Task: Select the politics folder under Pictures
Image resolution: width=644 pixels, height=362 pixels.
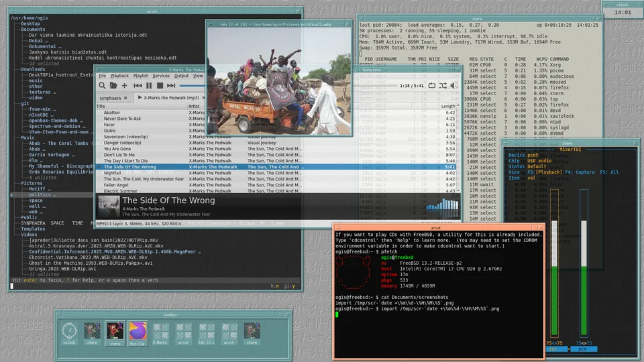Action: [x=40, y=195]
